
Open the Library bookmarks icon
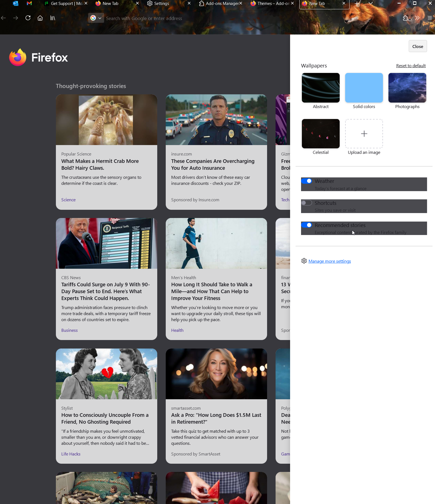click(x=53, y=18)
